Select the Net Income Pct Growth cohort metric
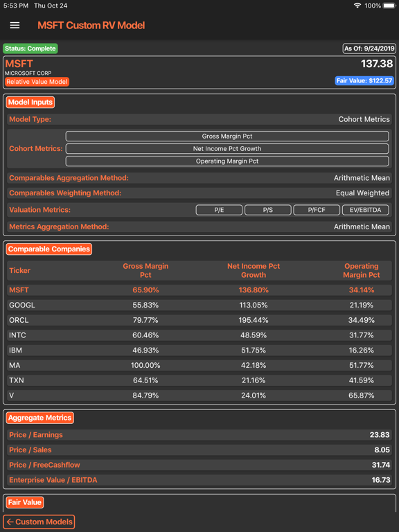The width and height of the screenshot is (399, 532). click(227, 149)
